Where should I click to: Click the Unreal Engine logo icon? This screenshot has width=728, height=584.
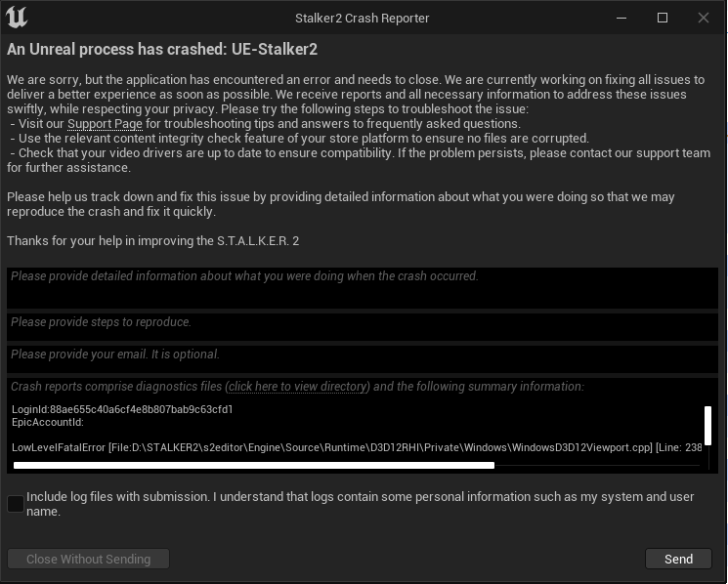(17, 18)
